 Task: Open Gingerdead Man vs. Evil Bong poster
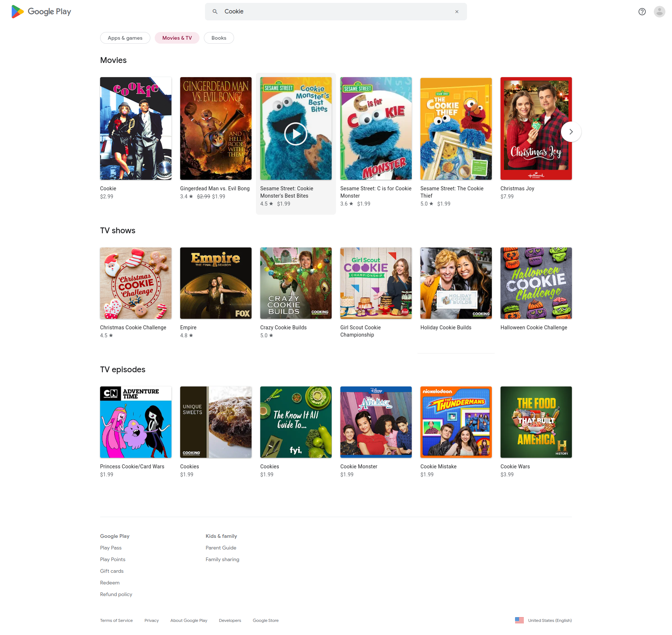pyautogui.click(x=216, y=128)
